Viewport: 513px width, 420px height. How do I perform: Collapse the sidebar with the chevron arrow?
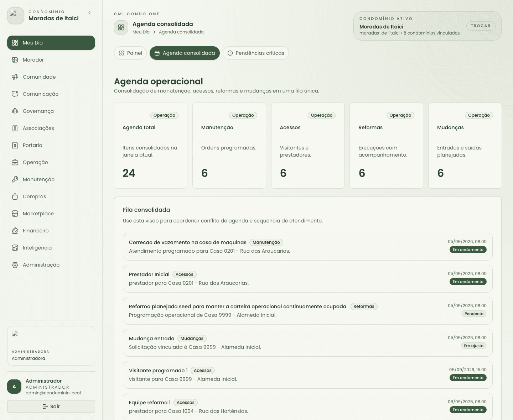click(x=89, y=13)
